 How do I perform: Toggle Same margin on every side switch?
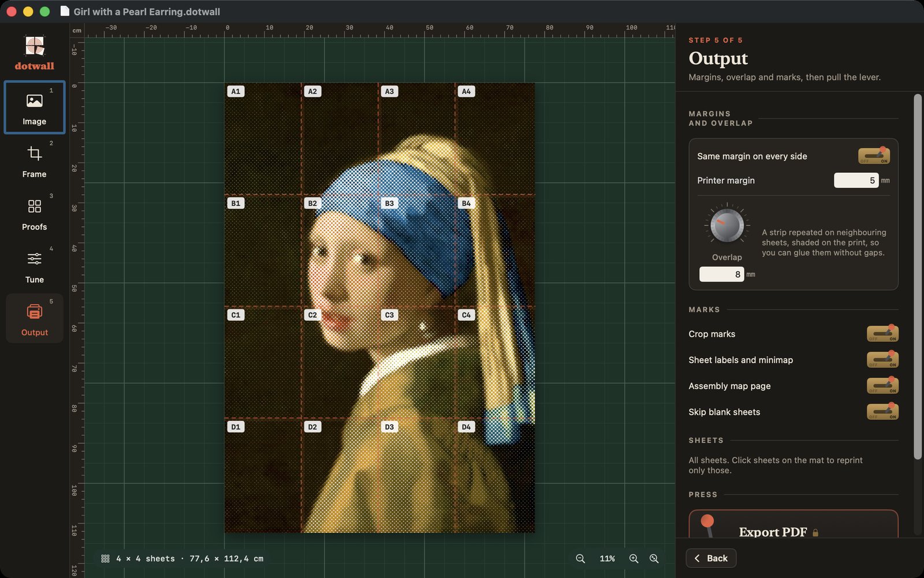874,156
